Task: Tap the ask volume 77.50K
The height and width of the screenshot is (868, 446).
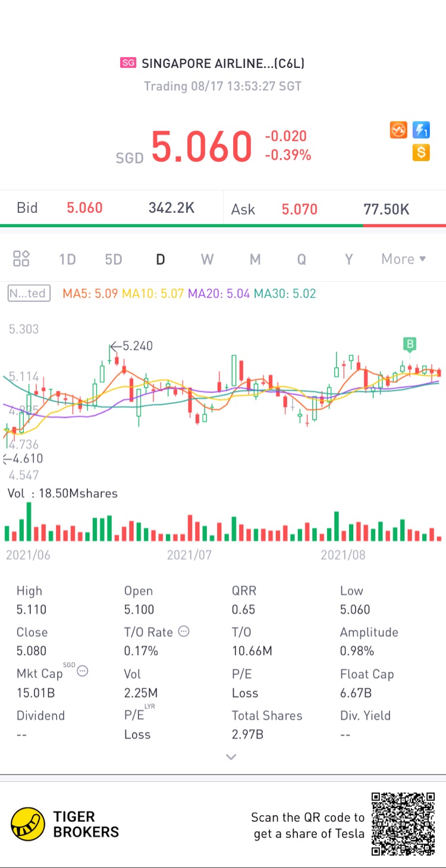Action: click(x=387, y=209)
